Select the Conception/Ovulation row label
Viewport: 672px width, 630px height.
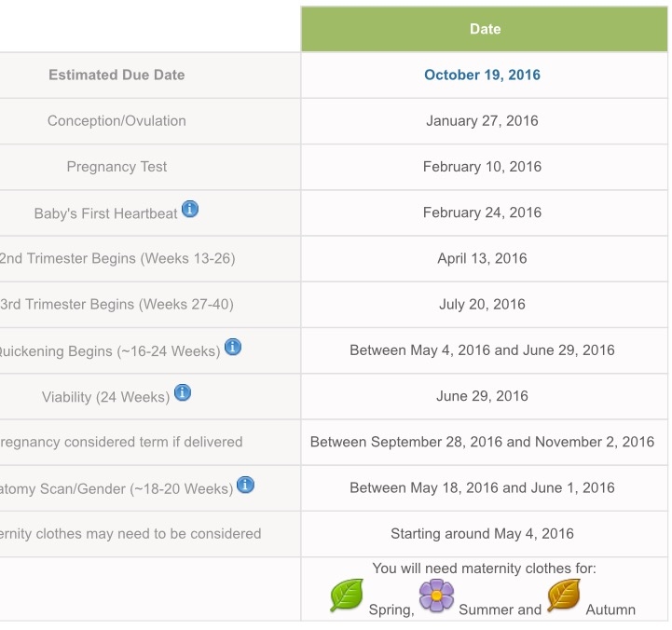[117, 121]
